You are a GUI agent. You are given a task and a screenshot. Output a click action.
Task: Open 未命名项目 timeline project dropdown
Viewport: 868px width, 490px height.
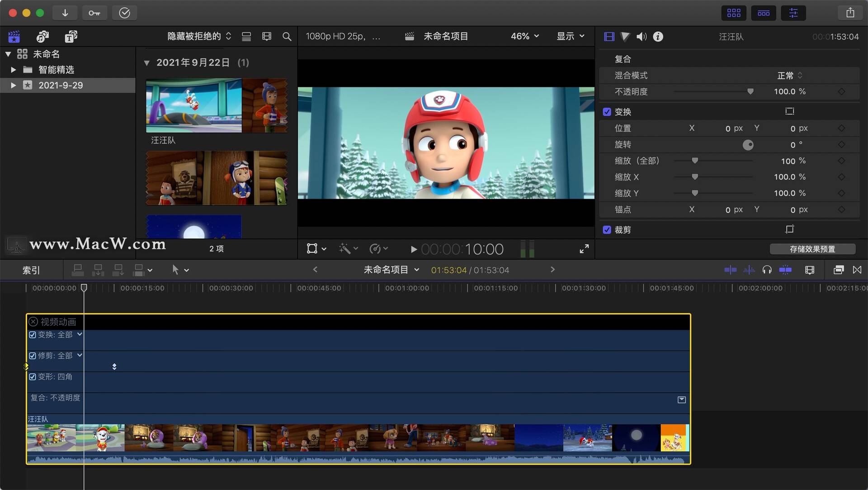click(x=392, y=270)
